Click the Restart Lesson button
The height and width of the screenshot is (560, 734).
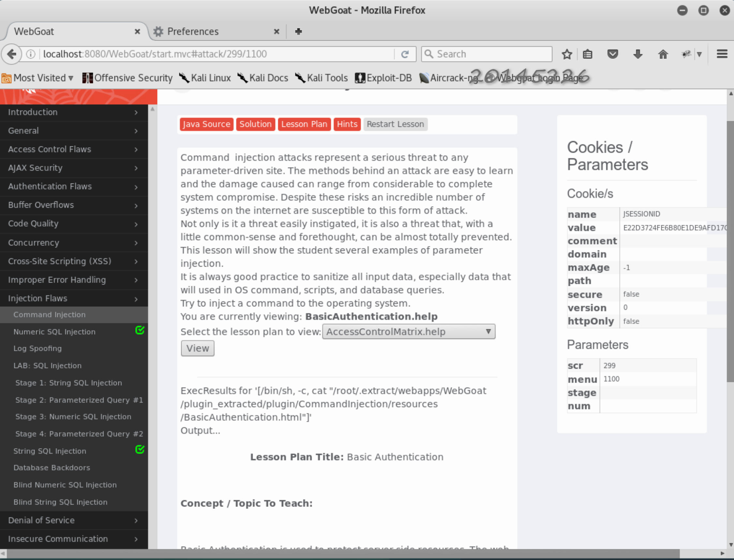(x=395, y=124)
